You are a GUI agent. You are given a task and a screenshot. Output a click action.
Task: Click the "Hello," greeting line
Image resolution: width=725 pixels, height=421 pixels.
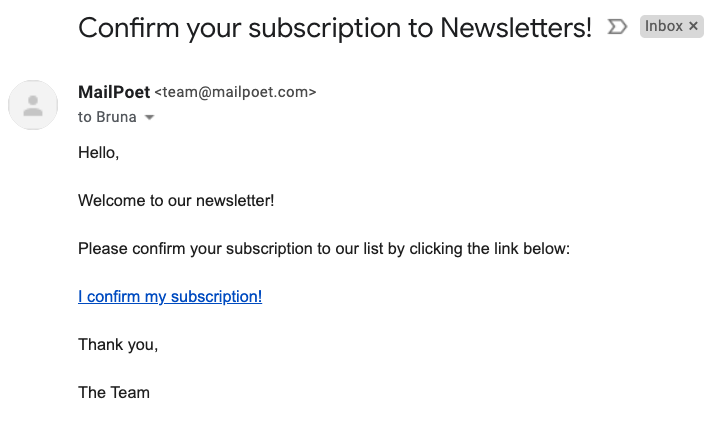98,153
